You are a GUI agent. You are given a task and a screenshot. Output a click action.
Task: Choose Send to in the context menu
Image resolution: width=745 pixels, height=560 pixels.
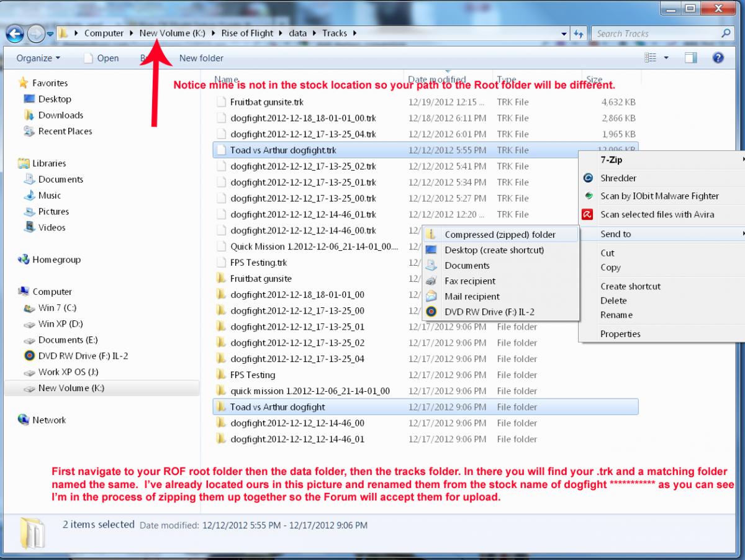(x=662, y=234)
